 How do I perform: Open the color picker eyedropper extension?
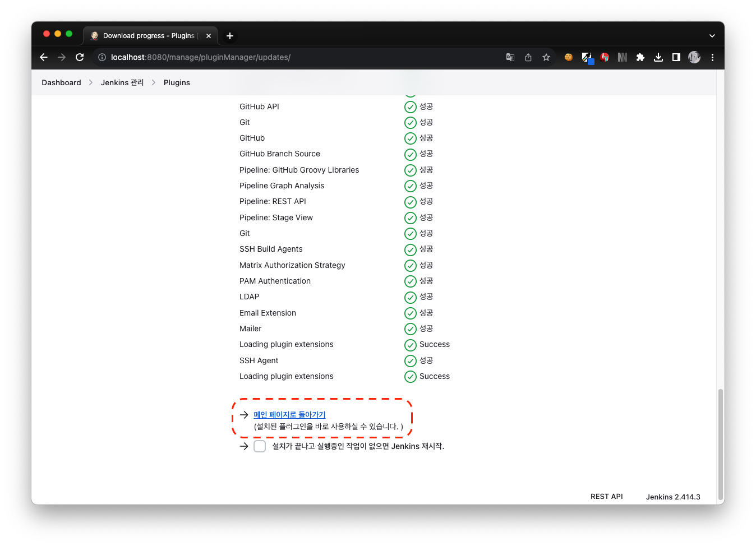[587, 57]
